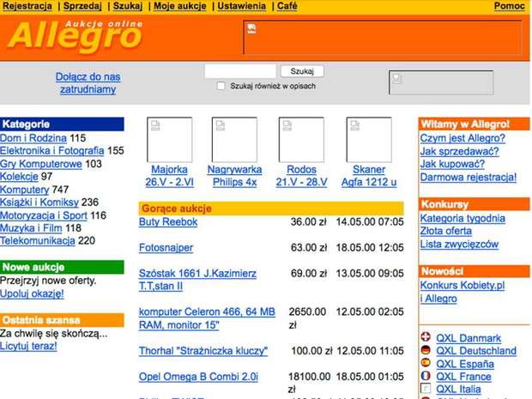The height and width of the screenshot is (399, 532).
Task: Open Telekomunikacja category
Action: pos(37,240)
